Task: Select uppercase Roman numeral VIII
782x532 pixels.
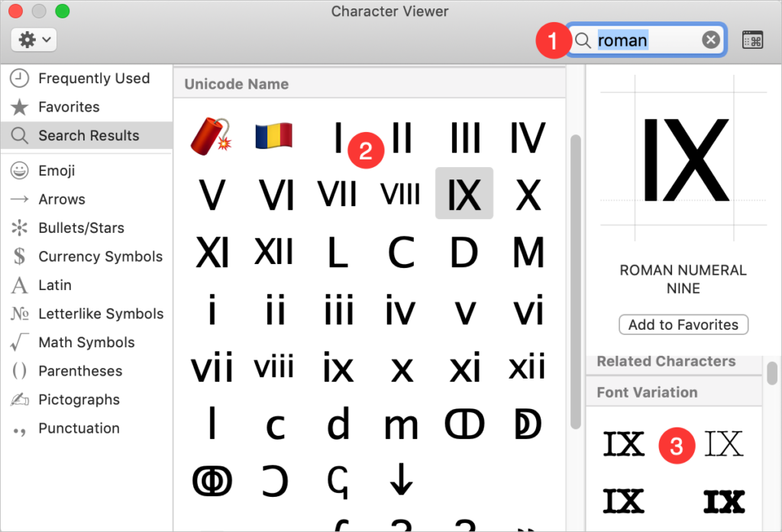Action: coord(401,194)
